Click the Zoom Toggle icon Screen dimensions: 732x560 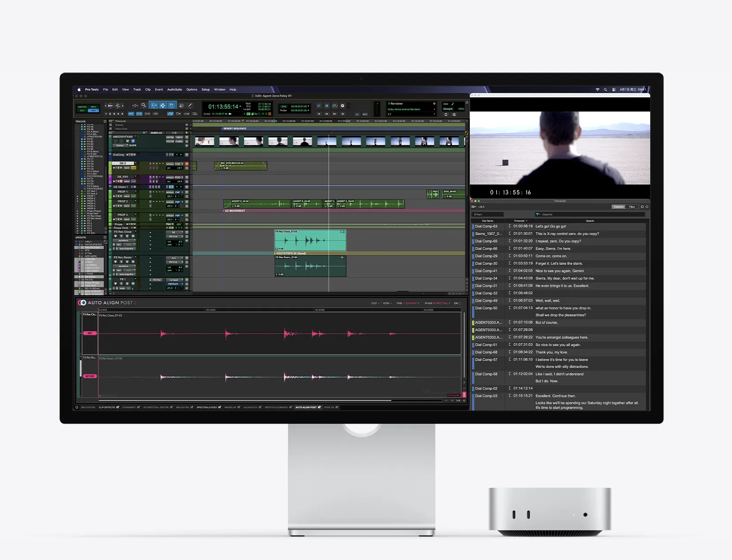[x=135, y=106]
